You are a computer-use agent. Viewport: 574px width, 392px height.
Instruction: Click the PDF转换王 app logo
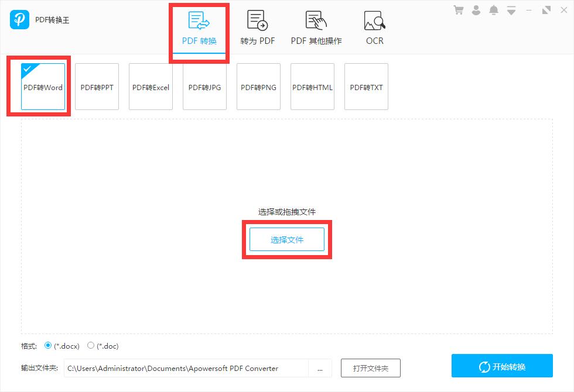click(19, 19)
